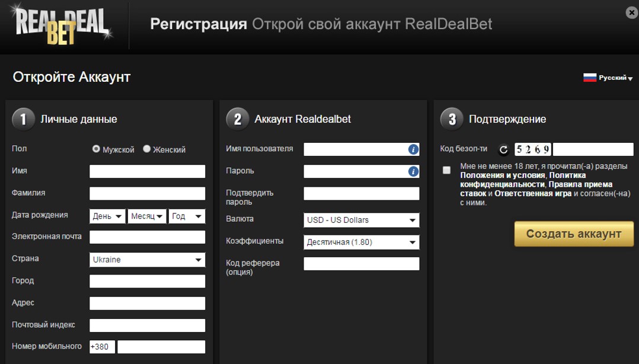Click the Подтверждение section heading
Image resolution: width=639 pixels, height=364 pixels.
507,119
